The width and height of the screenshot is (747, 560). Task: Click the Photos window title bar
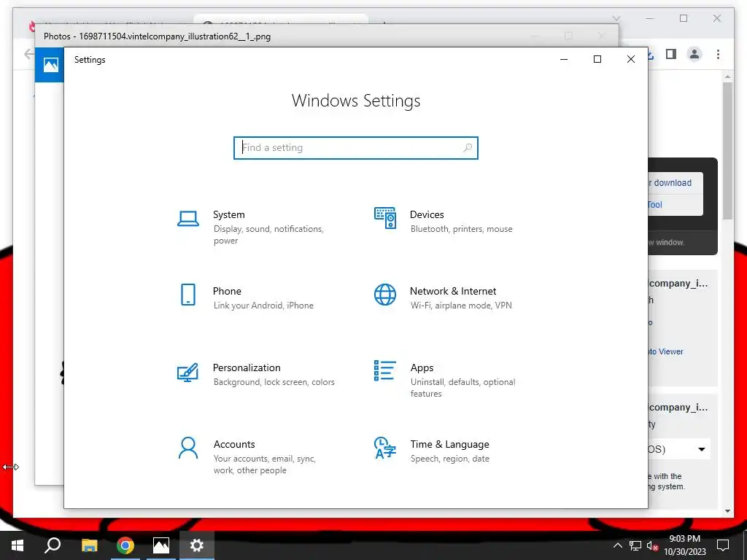coord(326,36)
